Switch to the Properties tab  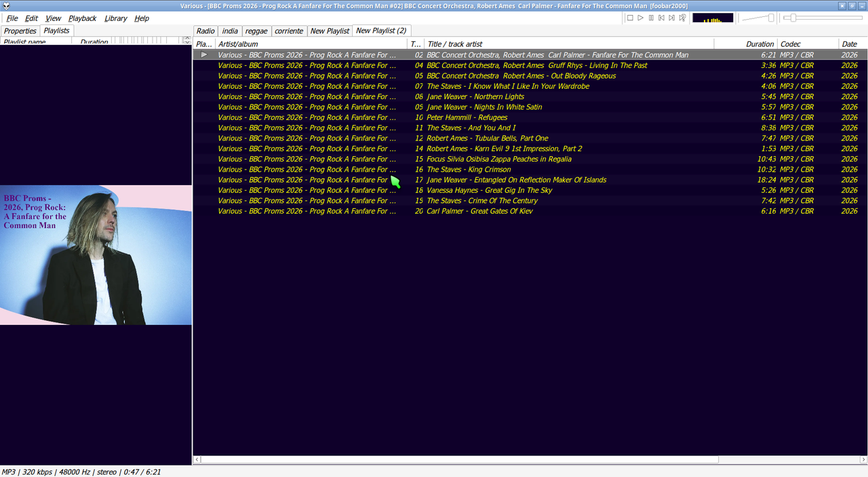click(20, 31)
